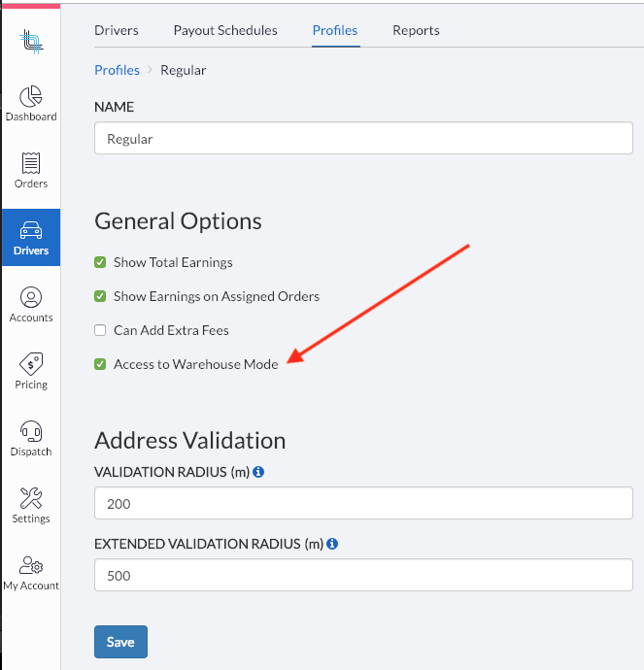Enable Can Add Extra Fees

point(100,330)
